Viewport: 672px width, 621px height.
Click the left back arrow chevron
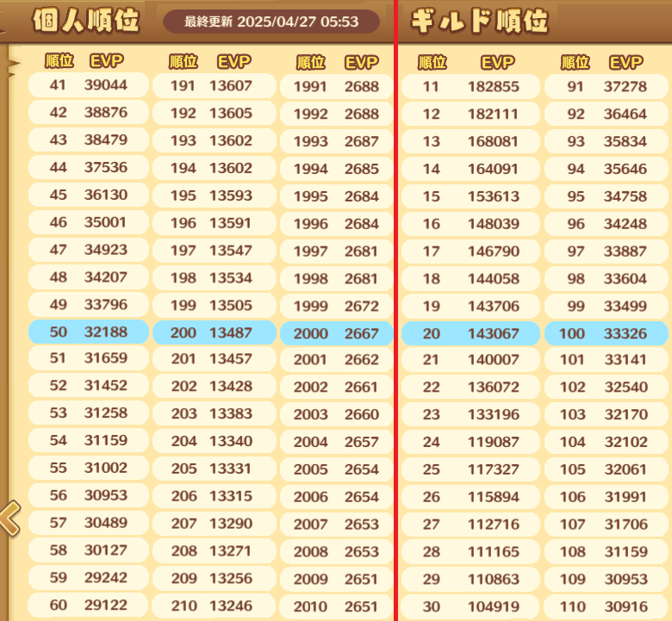pyautogui.click(x=9, y=518)
